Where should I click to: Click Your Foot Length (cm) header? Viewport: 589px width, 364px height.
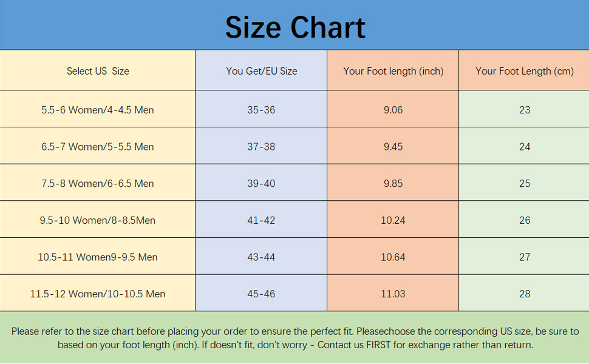(524, 70)
